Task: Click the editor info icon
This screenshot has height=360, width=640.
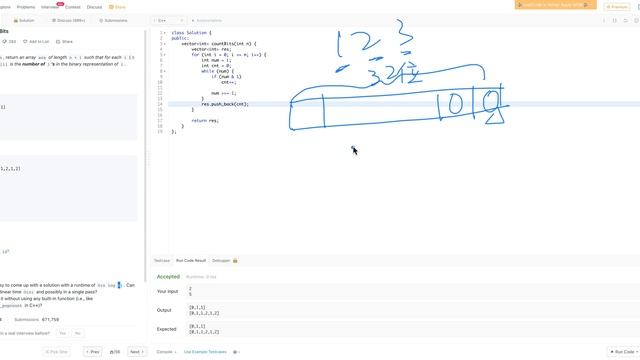Action: 604,20
